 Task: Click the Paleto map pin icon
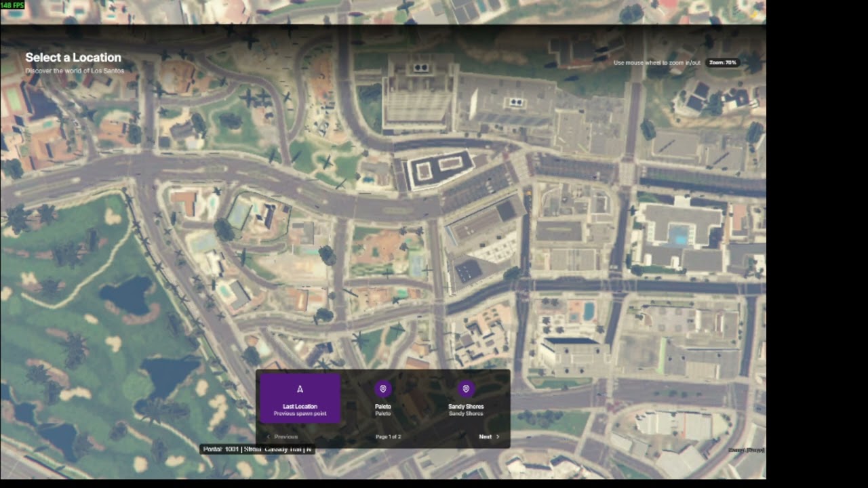(383, 389)
